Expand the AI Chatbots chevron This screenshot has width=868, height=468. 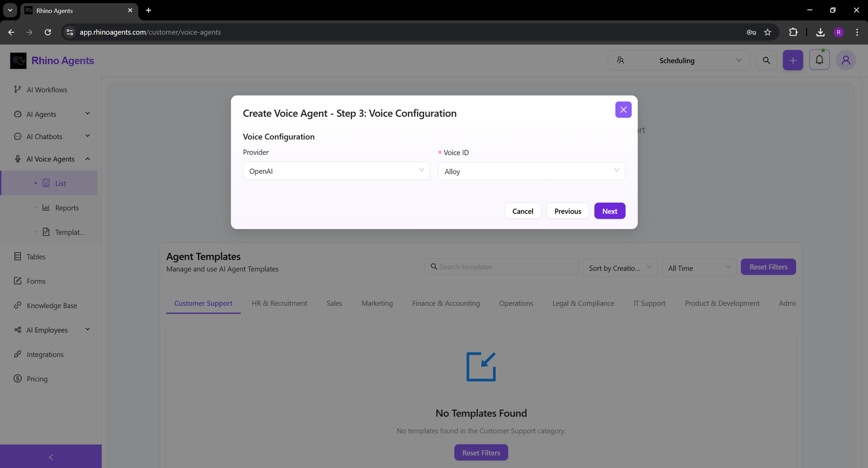pos(87,136)
